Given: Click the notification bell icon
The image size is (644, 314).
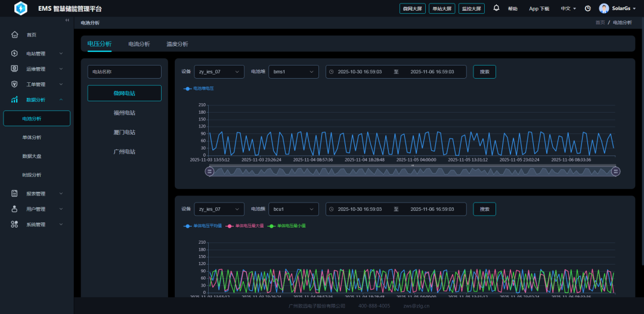Looking at the screenshot, I should pyautogui.click(x=496, y=8).
